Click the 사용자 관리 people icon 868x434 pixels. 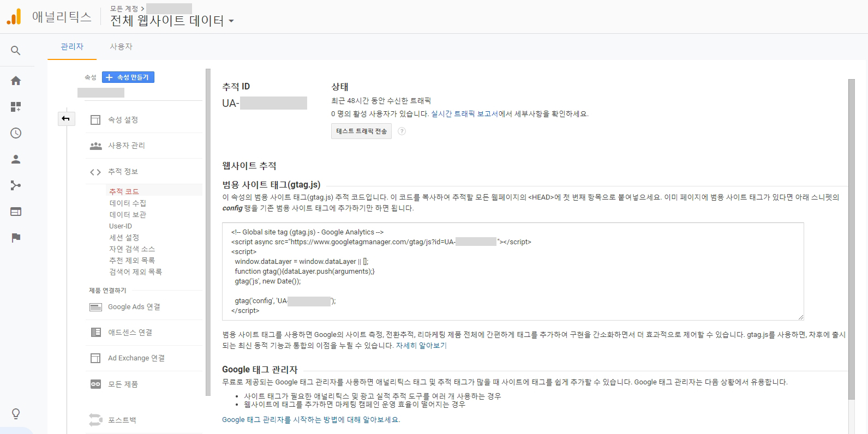(95, 146)
